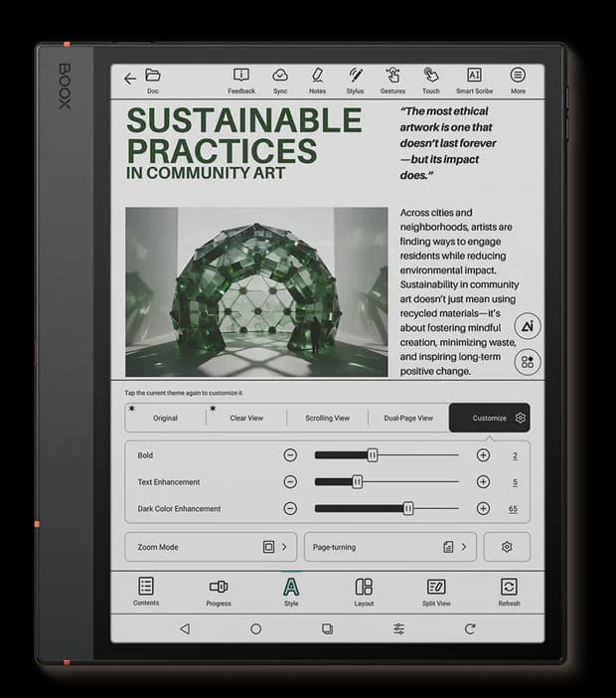
Task: Select the Original view theme
Action: 165,418
